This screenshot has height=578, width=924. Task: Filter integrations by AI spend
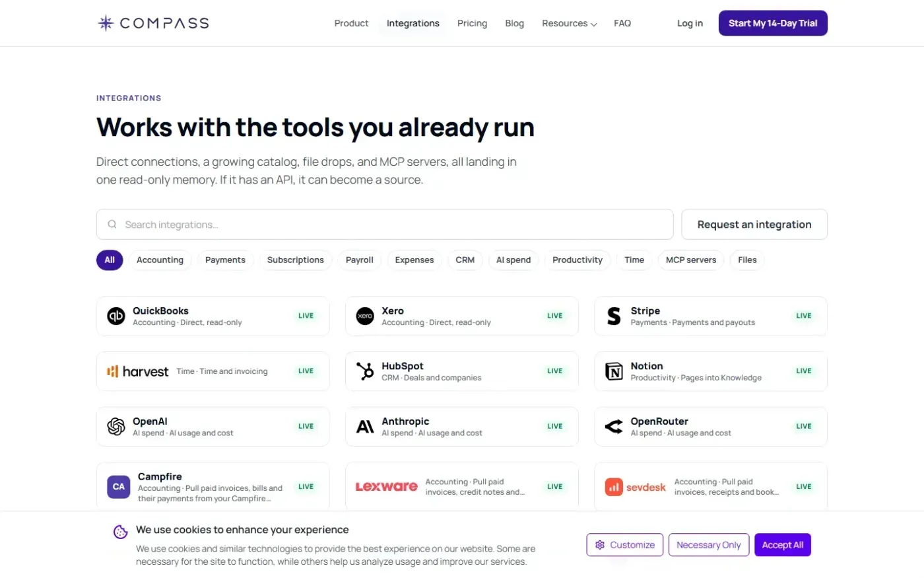click(513, 260)
